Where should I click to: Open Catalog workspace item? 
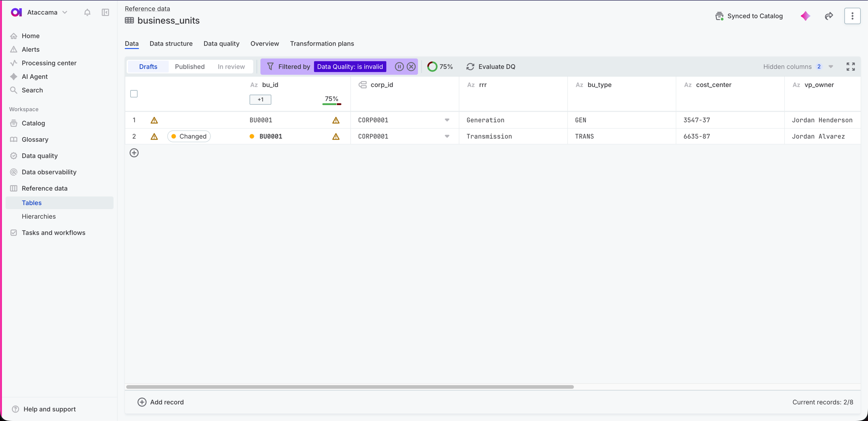(33, 123)
